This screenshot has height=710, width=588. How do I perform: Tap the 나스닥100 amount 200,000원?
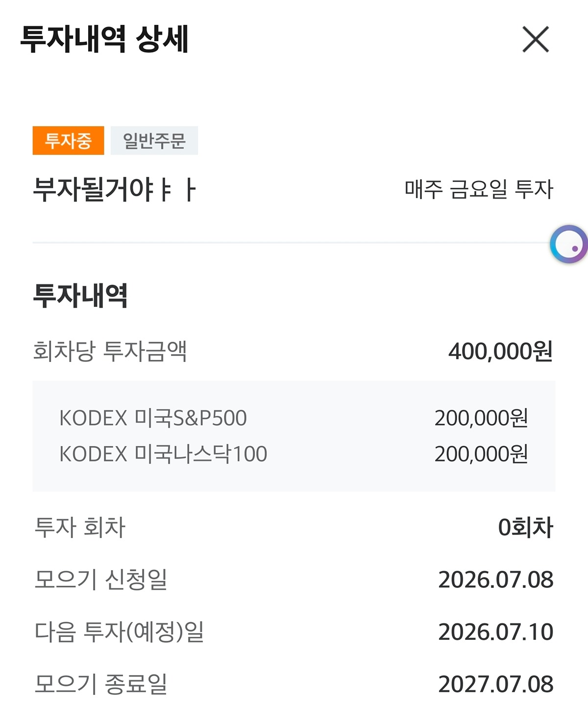[481, 454]
